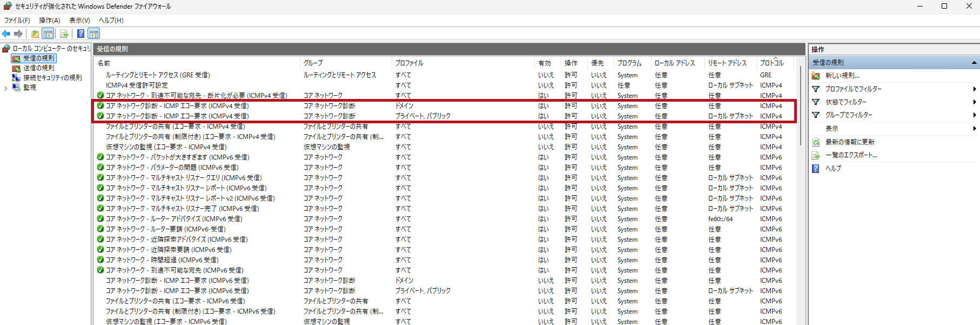This screenshot has height=325, width=980.
Task: Open the 操作(A) menu in menu bar
Action: coord(50,21)
